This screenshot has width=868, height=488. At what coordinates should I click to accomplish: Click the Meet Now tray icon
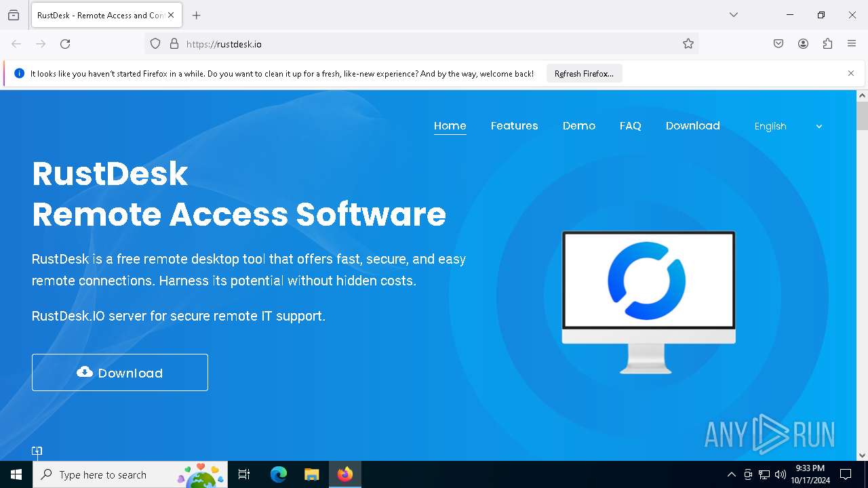pos(748,474)
